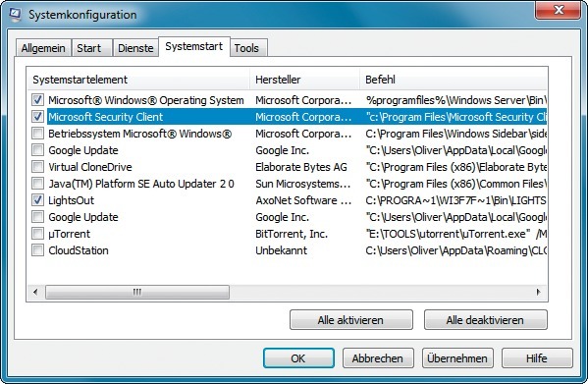Go to the Dienste tab
The height and width of the screenshot is (384, 588).
tap(135, 48)
